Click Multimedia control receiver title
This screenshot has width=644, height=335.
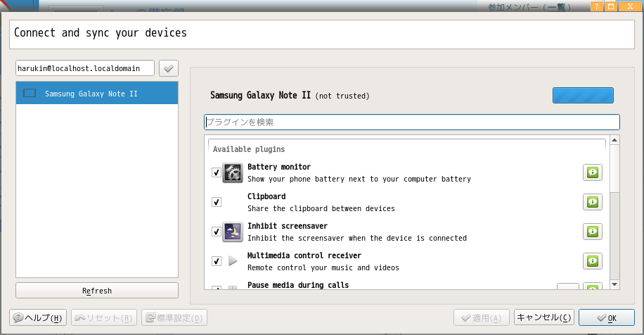click(x=304, y=255)
